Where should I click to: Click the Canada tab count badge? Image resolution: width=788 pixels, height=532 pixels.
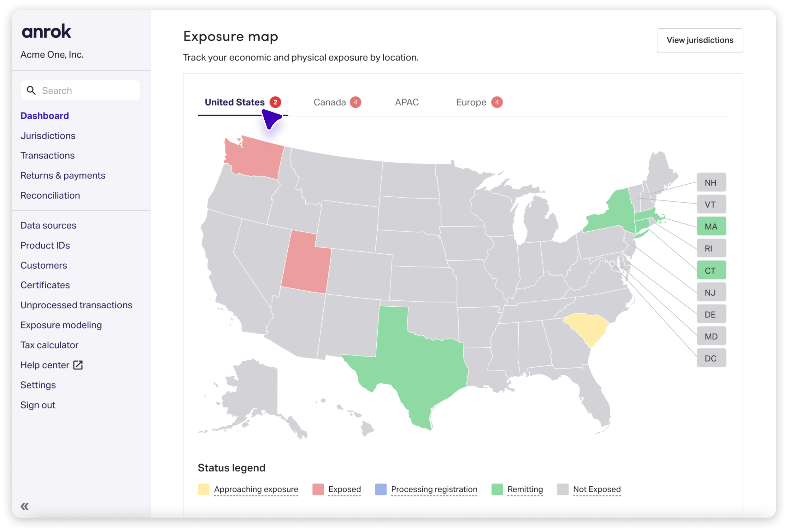pos(355,102)
